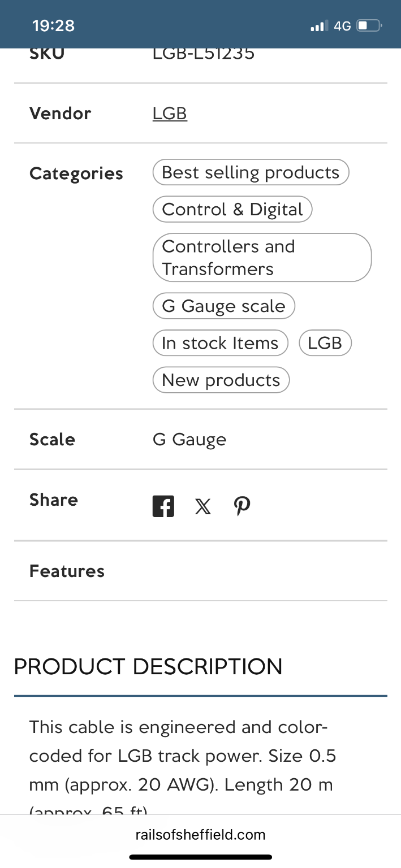Open the Best selling products category
Image resolution: width=401 pixels, height=868 pixels.
pos(251,173)
